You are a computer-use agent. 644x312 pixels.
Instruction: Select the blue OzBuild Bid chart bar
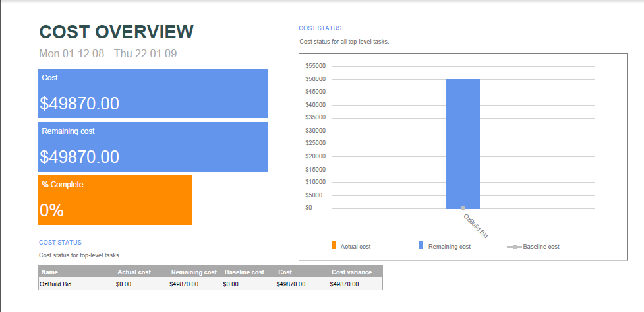click(x=463, y=144)
